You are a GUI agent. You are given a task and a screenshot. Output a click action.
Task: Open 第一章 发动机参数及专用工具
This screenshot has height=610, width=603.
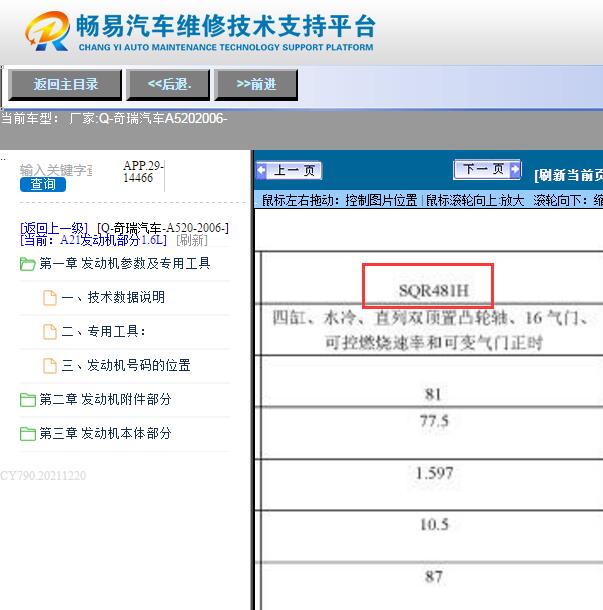tap(125, 263)
